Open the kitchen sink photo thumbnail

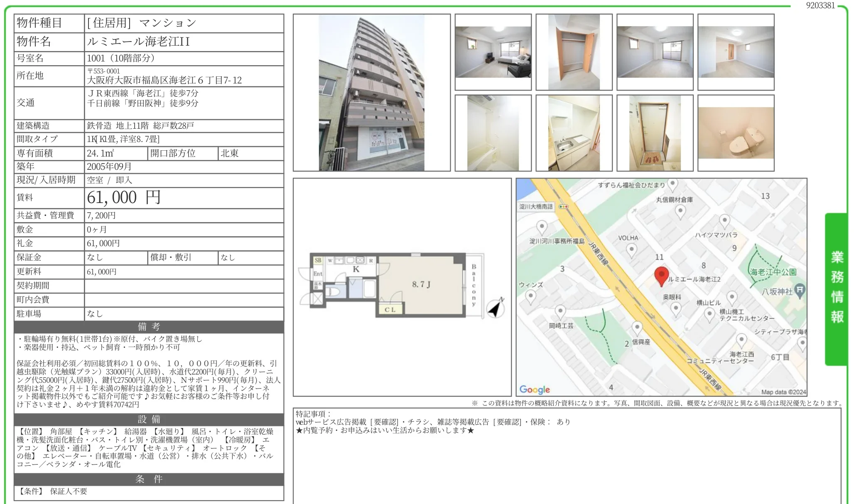click(x=574, y=133)
